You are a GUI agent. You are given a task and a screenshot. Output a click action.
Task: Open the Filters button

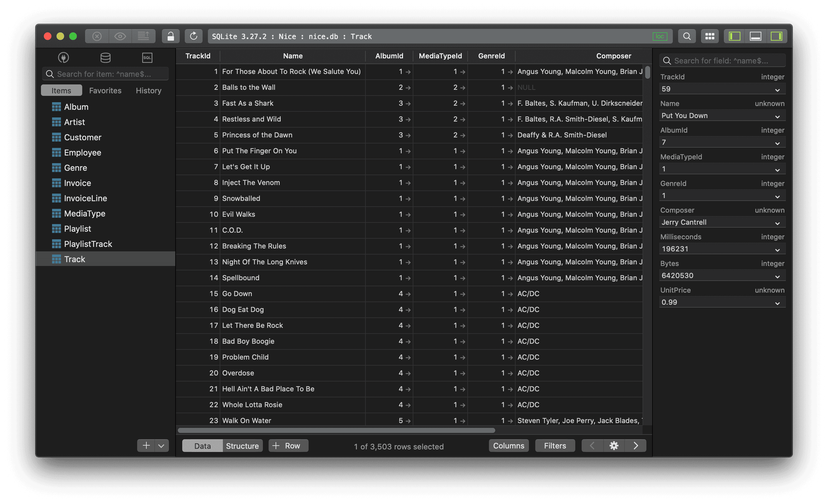click(x=555, y=446)
